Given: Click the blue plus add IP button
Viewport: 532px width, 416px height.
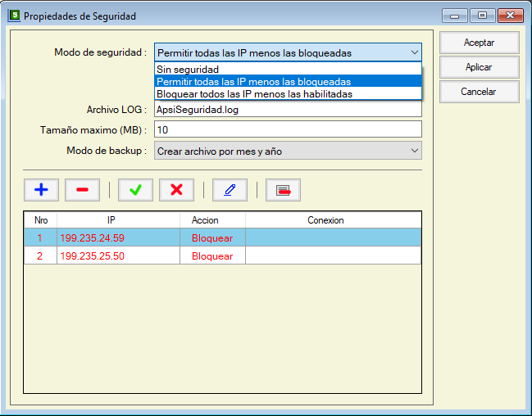Looking at the screenshot, I should (x=41, y=189).
